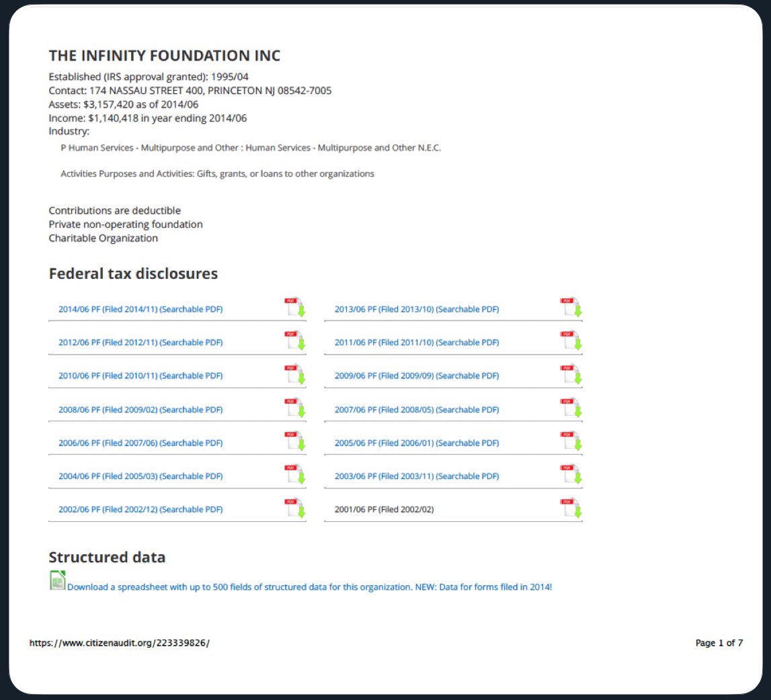Download the PDF icon for 2012/06 filing
This screenshot has height=700, width=771.
coord(295,340)
